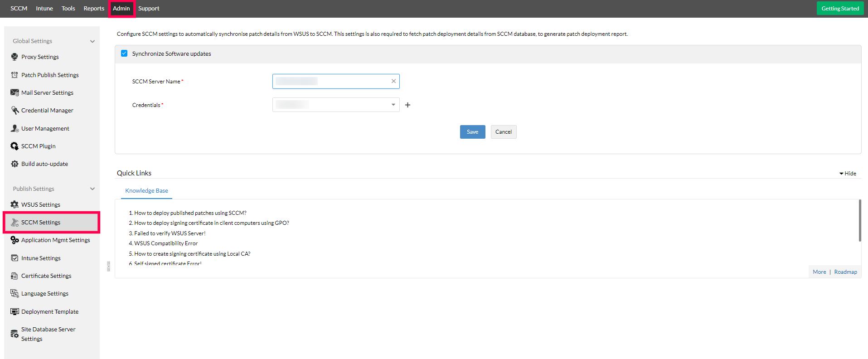Click the SCCM Plugin icon
The width and height of the screenshot is (868, 359).
point(15,146)
